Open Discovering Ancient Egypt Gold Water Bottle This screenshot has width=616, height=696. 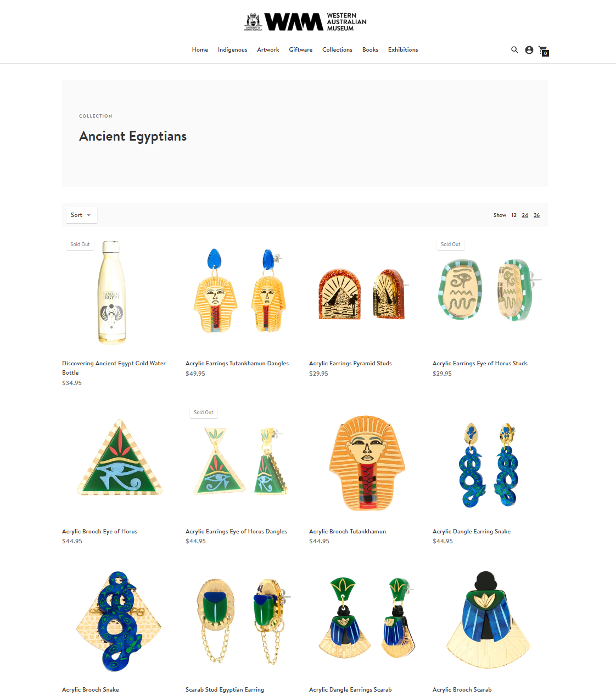(114, 368)
